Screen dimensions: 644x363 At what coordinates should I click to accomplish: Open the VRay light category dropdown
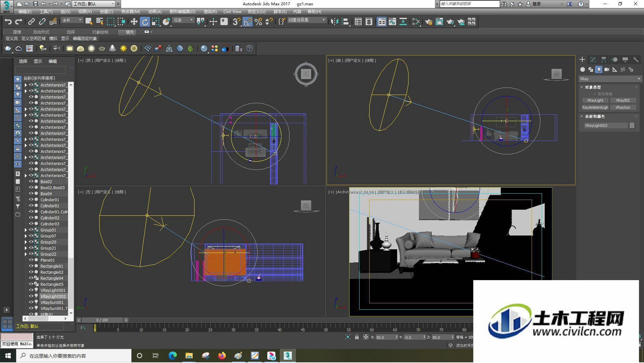[610, 79]
